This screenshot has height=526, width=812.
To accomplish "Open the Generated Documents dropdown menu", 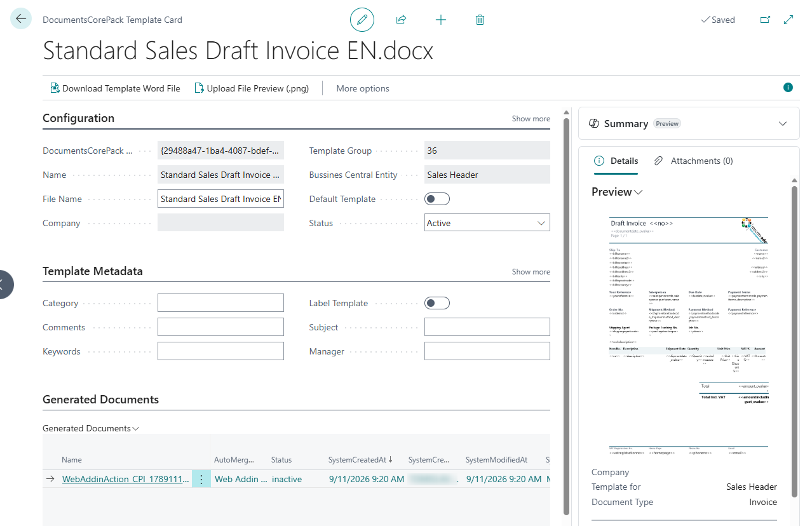I will click(91, 428).
